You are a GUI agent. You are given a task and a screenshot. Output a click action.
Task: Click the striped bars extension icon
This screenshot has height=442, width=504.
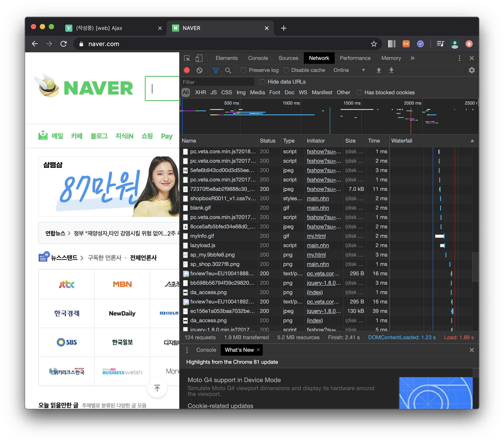392,44
